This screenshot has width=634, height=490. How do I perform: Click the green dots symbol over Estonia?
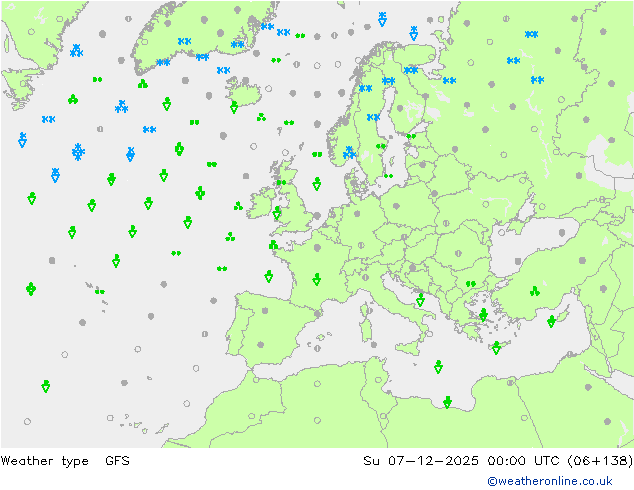411,136
